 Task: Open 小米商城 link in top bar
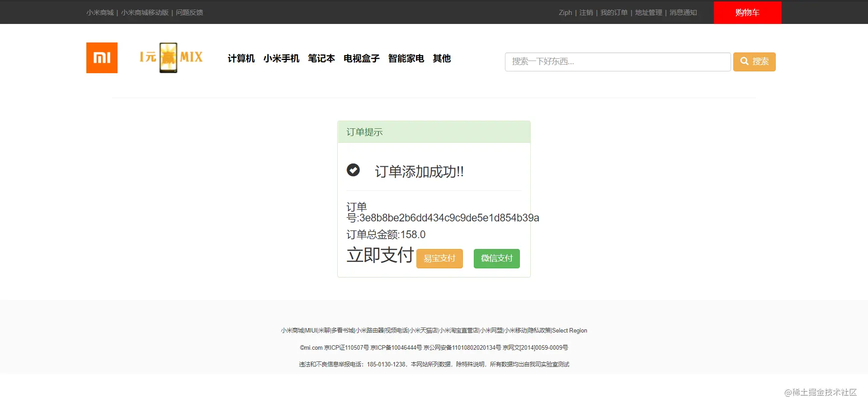click(100, 13)
